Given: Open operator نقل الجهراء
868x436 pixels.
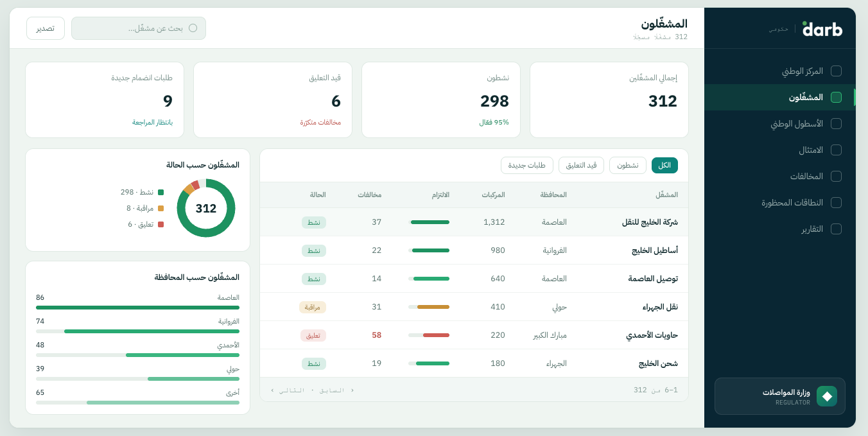Looking at the screenshot, I should click(474, 307).
